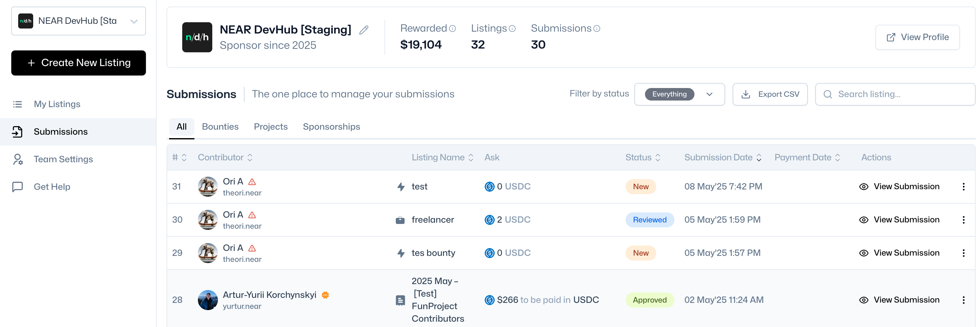
Task: Click Create New Listing button
Action: click(x=78, y=63)
